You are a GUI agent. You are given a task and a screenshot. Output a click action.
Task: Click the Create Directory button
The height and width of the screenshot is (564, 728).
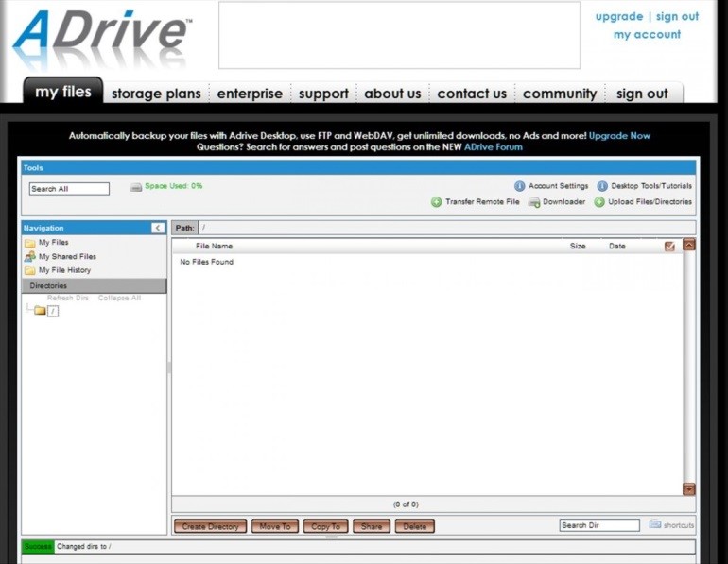210,526
